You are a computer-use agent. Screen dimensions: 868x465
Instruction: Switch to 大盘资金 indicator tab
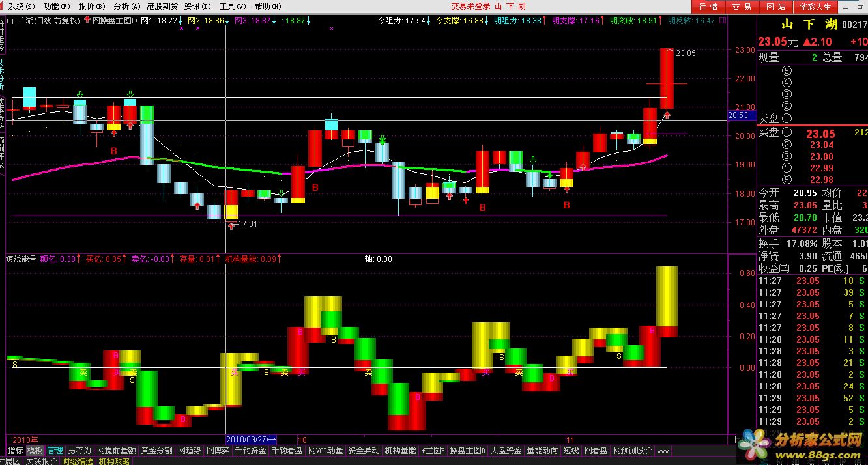point(506,450)
